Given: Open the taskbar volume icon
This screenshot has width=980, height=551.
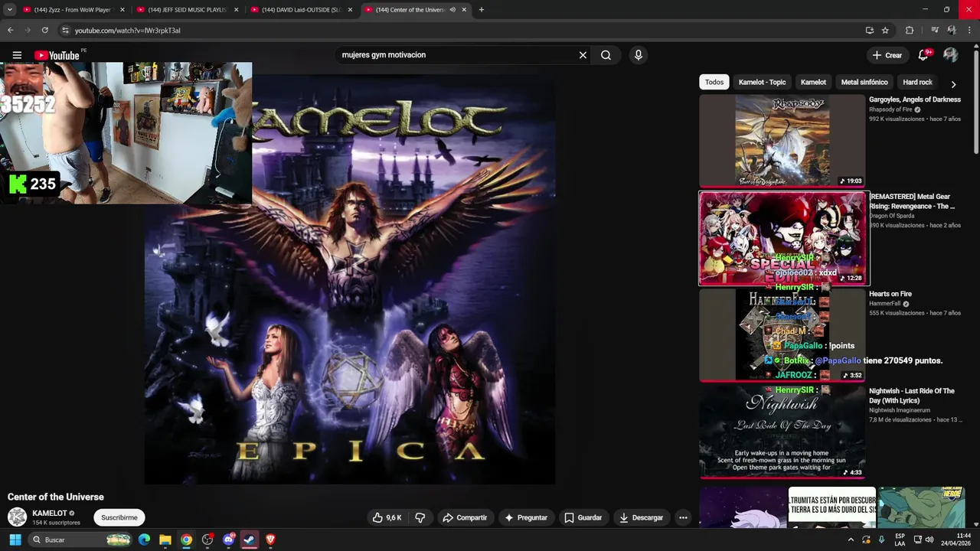Looking at the screenshot, I should [x=929, y=540].
